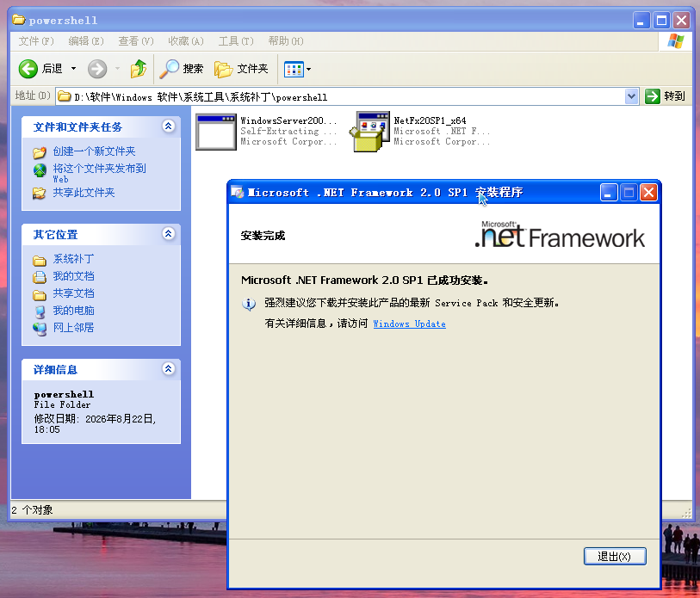Viewport: 700px width, 598px height.
Task: Click the publish to Web globe icon
Action: pos(40,170)
